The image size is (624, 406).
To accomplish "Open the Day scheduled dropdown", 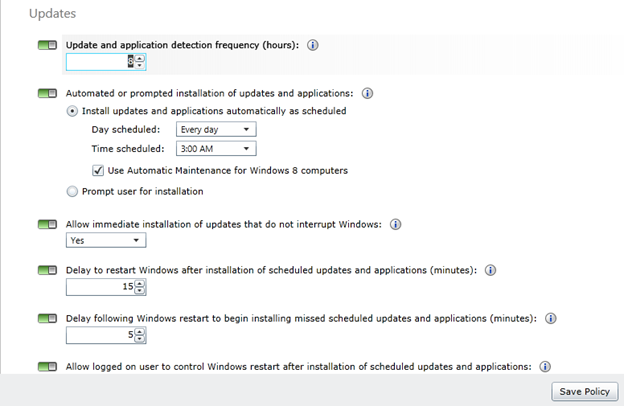I will (x=216, y=129).
